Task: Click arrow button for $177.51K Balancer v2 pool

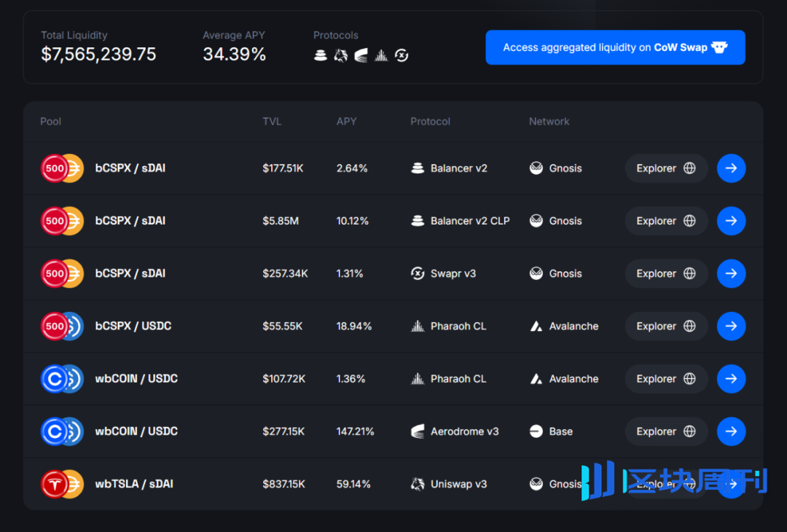Action: click(732, 168)
